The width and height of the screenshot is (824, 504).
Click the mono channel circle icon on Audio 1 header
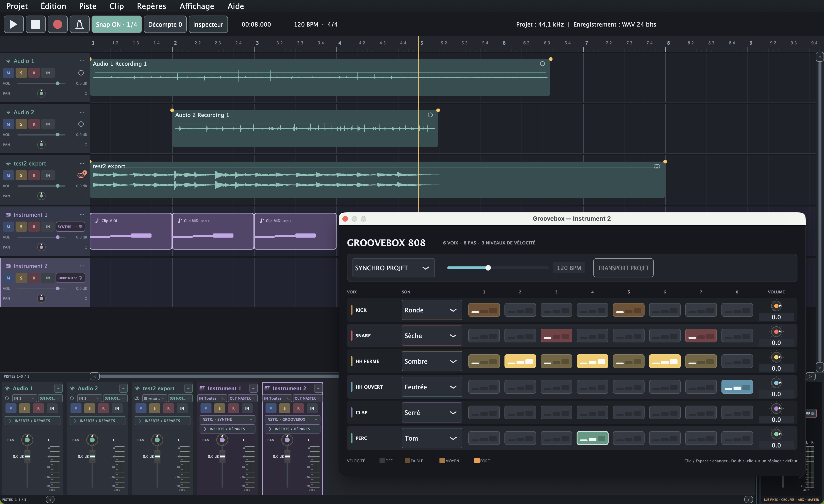point(81,73)
